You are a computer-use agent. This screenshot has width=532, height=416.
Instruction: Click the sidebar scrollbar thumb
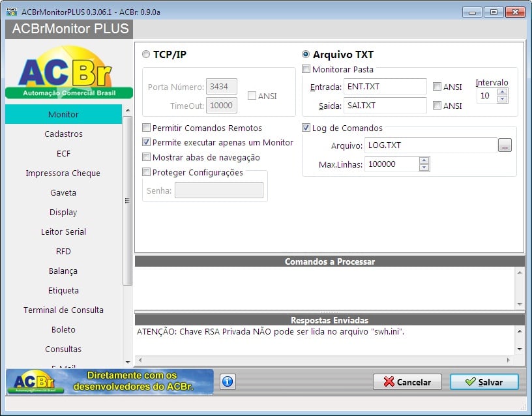tap(128, 201)
